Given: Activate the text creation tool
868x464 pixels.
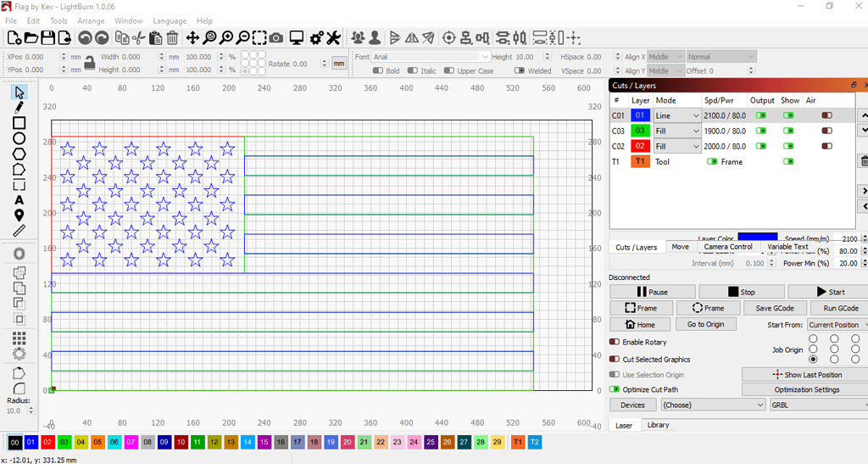Looking at the screenshot, I should coord(19,200).
